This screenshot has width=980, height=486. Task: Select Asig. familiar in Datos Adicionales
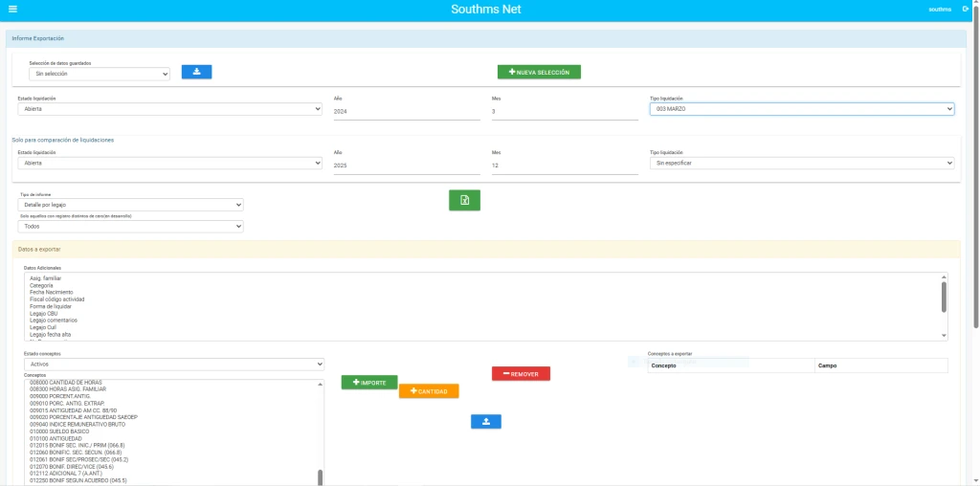point(46,278)
